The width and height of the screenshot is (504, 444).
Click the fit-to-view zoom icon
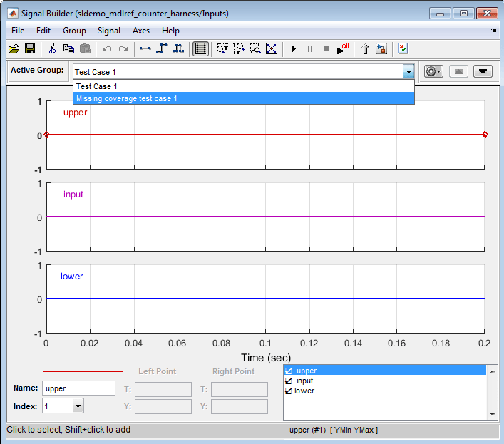coord(272,49)
